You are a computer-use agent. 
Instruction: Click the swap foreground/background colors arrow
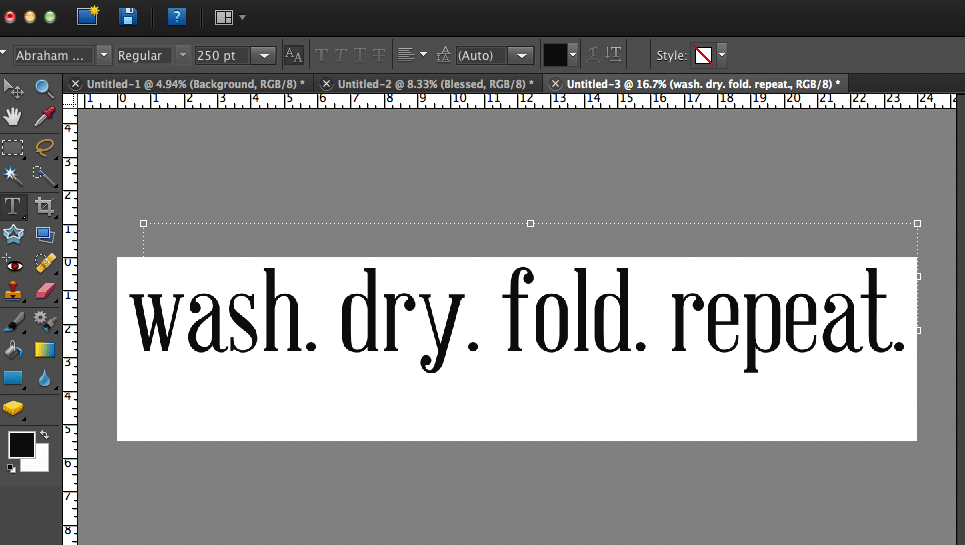click(44, 434)
